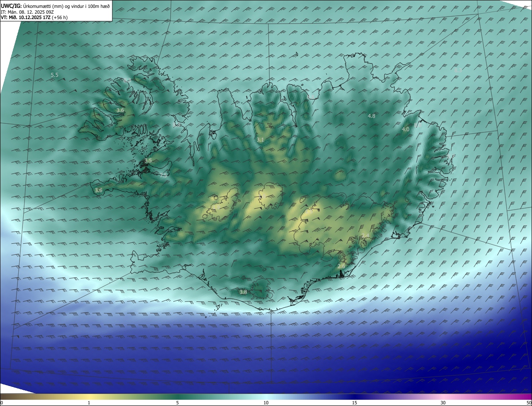
Task: Click the "50" tick label on the color scale
Action: tap(529, 403)
